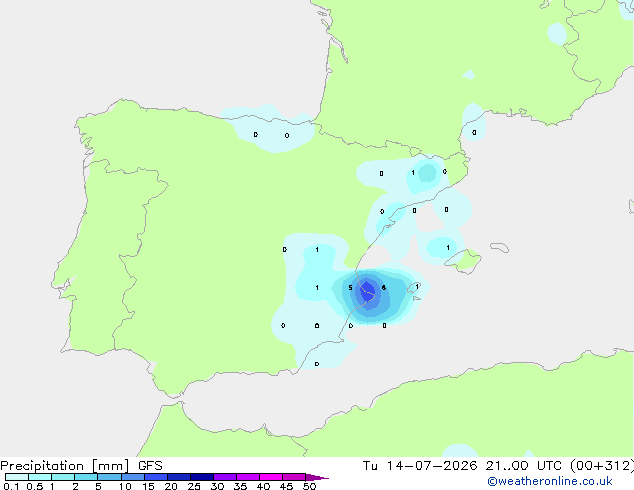The height and width of the screenshot is (490, 634).
Task: Select the legend swatch between 45 and 50
Action: point(294,477)
